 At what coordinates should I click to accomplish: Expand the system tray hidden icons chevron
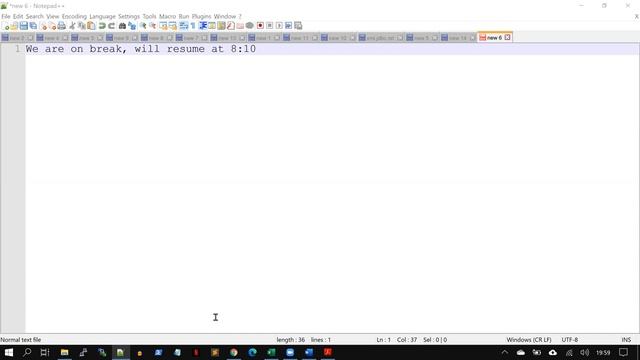505,352
